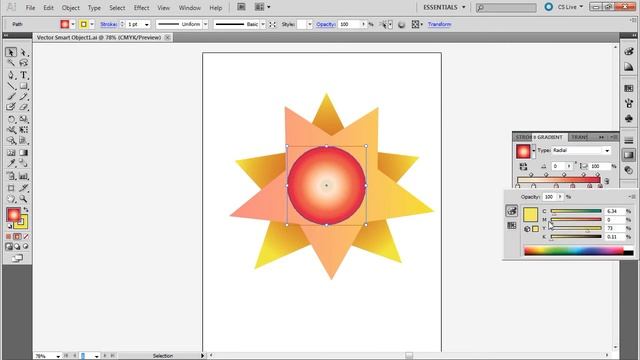640x360 pixels.
Task: Open the graphic Style dropdown
Action: point(309,24)
